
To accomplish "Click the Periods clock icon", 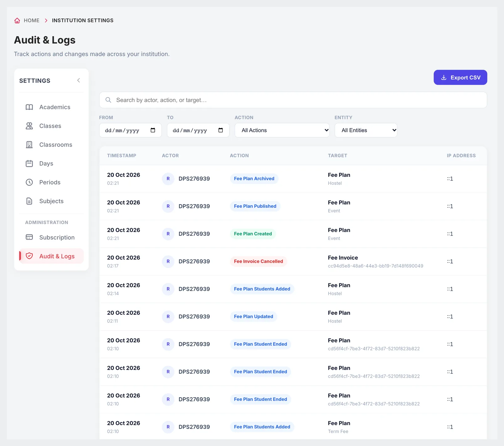I will [x=29, y=182].
